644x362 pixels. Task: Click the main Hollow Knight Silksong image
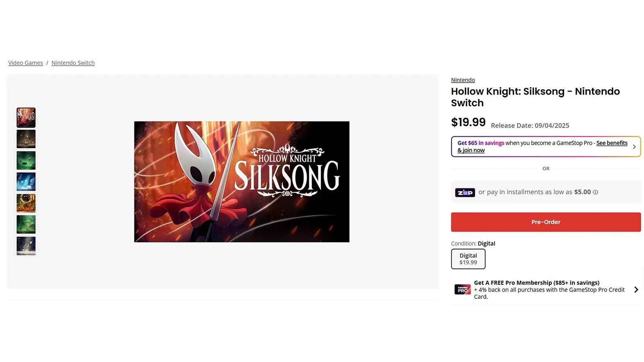(x=242, y=182)
